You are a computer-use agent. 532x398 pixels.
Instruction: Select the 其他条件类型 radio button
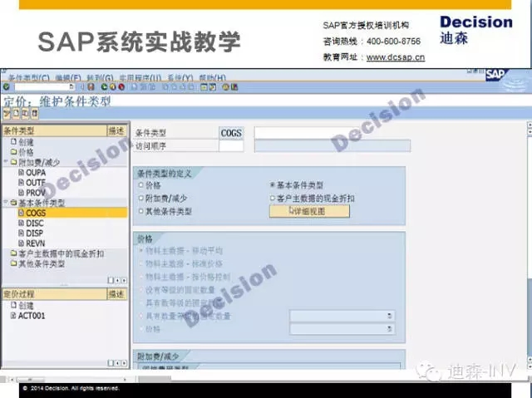[141, 211]
